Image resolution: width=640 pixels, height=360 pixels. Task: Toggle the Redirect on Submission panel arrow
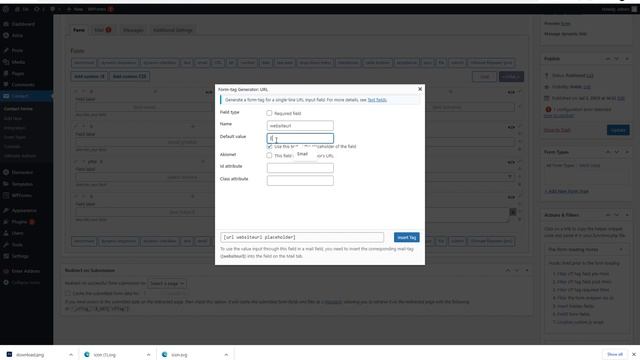click(x=527, y=270)
